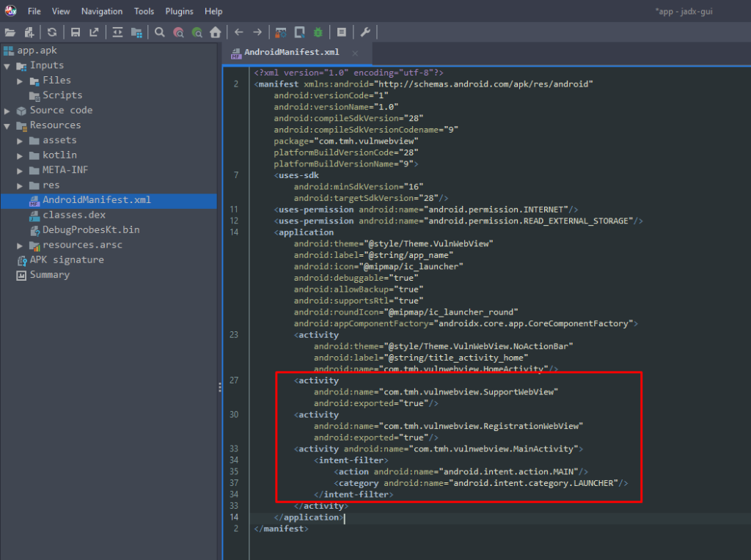Reload the project with refresh icon

(x=52, y=32)
